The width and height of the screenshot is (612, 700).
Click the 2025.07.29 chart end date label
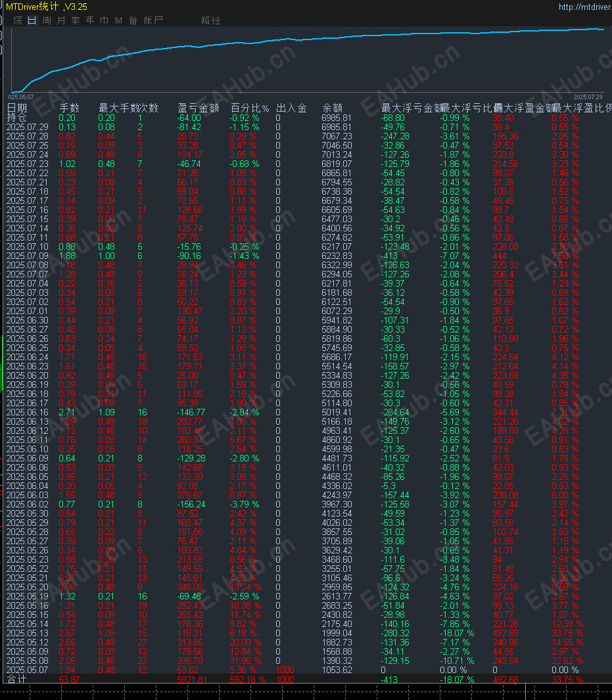point(588,97)
